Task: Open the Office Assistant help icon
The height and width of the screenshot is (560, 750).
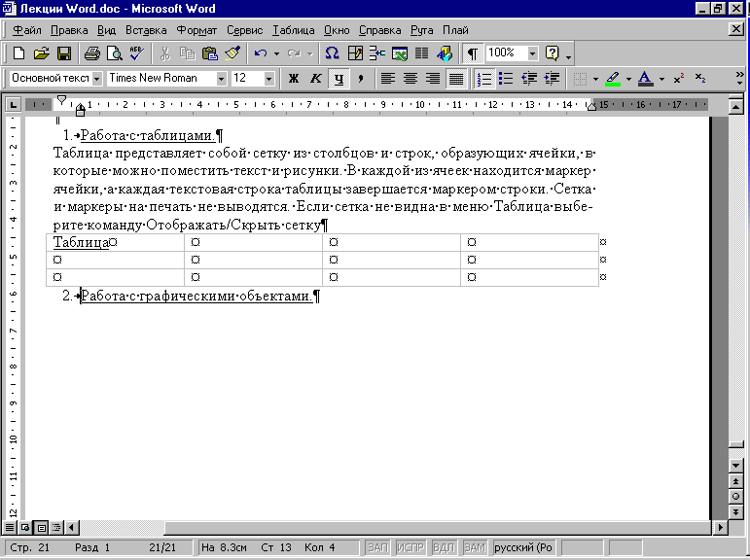Action: point(552,53)
